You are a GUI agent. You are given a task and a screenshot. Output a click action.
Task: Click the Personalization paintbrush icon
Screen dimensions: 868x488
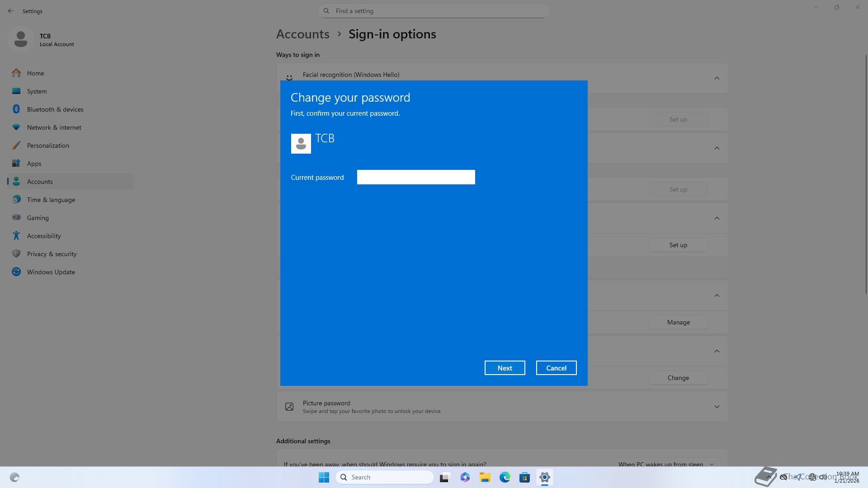pyautogui.click(x=16, y=145)
